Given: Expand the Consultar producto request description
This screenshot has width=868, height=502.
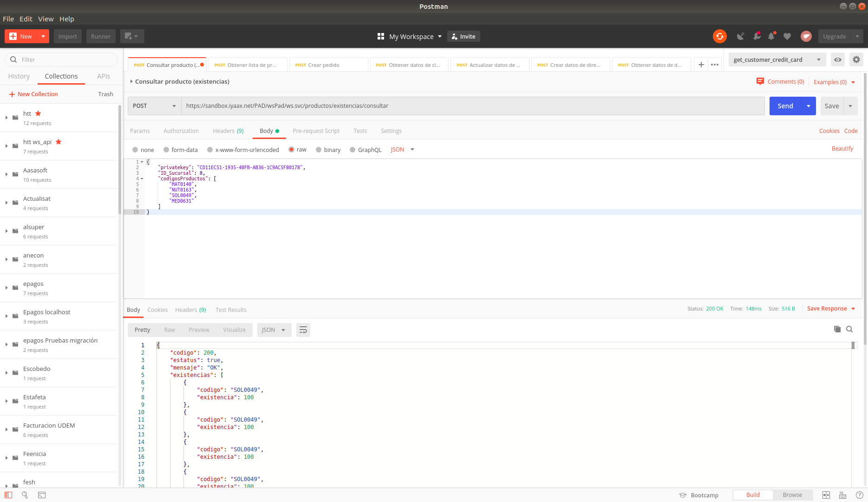Looking at the screenshot, I should pyautogui.click(x=131, y=81).
